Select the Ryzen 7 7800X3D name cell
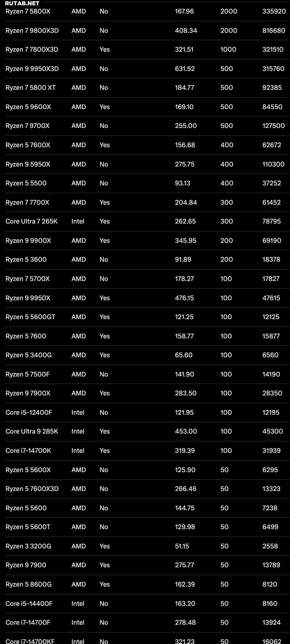Screen dimensions: 290x644 coord(32,50)
